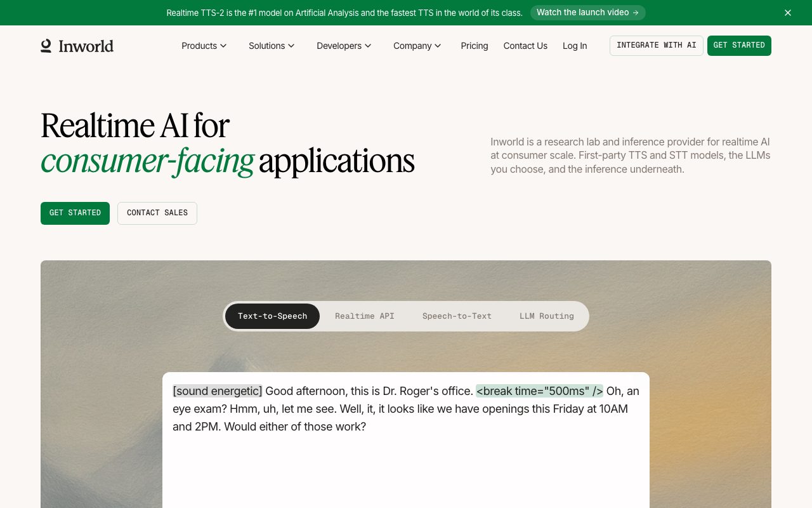Open the Contact Us page
Image resolution: width=812 pixels, height=508 pixels.
pyautogui.click(x=525, y=46)
